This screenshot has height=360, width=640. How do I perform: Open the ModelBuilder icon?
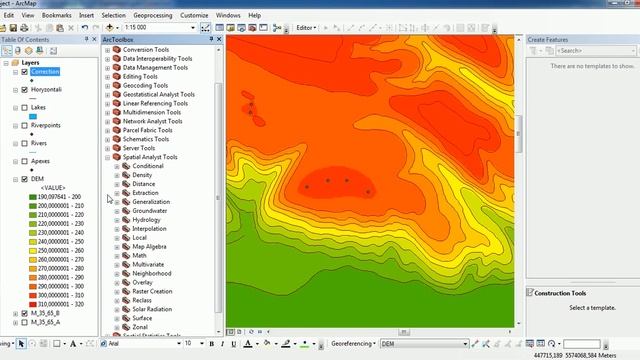[277, 28]
